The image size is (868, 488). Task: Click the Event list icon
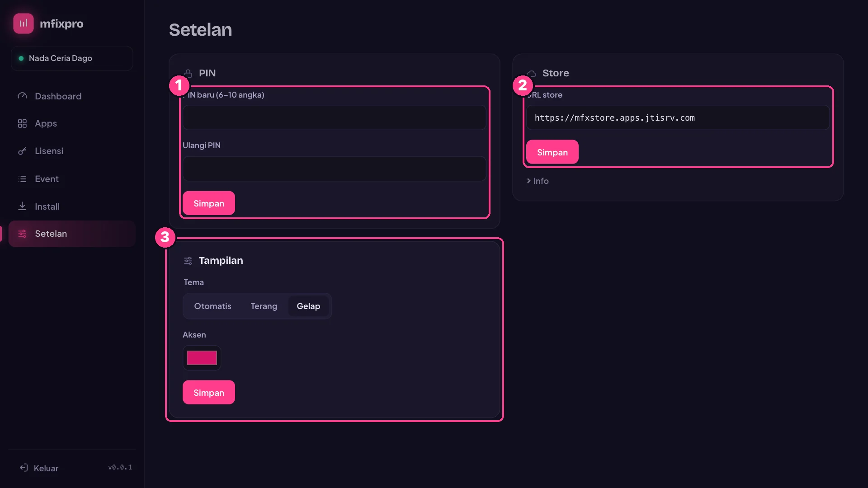pyautogui.click(x=22, y=179)
